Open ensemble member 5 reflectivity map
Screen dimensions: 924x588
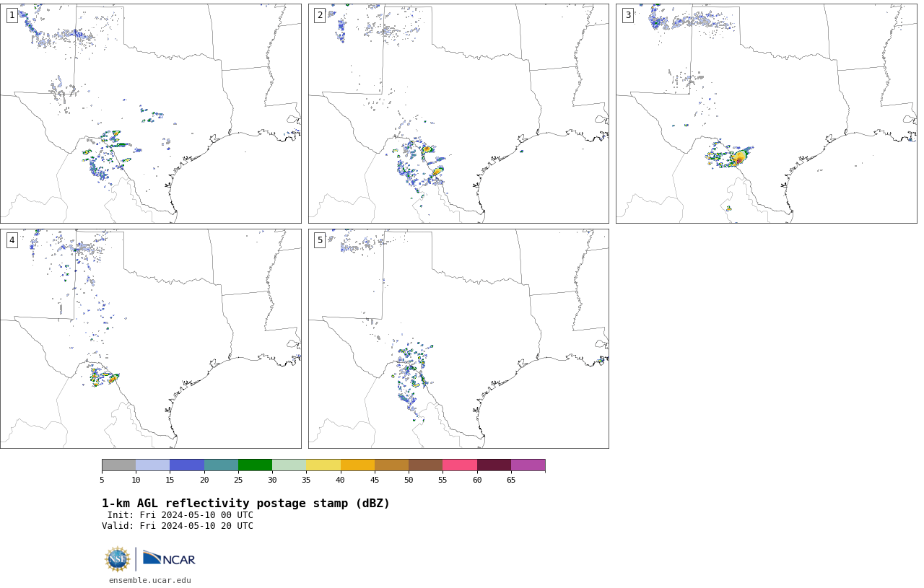pyautogui.click(x=458, y=338)
